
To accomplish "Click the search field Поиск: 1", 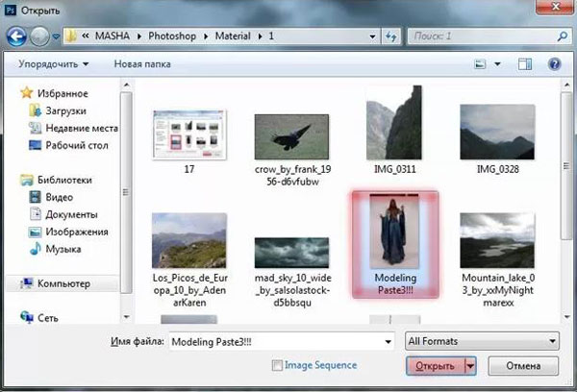I will [x=482, y=37].
